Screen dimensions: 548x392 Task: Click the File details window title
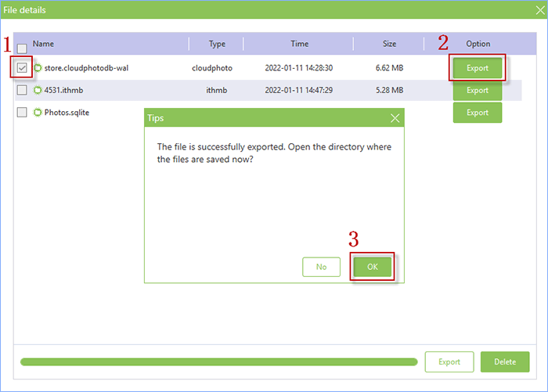[24, 10]
